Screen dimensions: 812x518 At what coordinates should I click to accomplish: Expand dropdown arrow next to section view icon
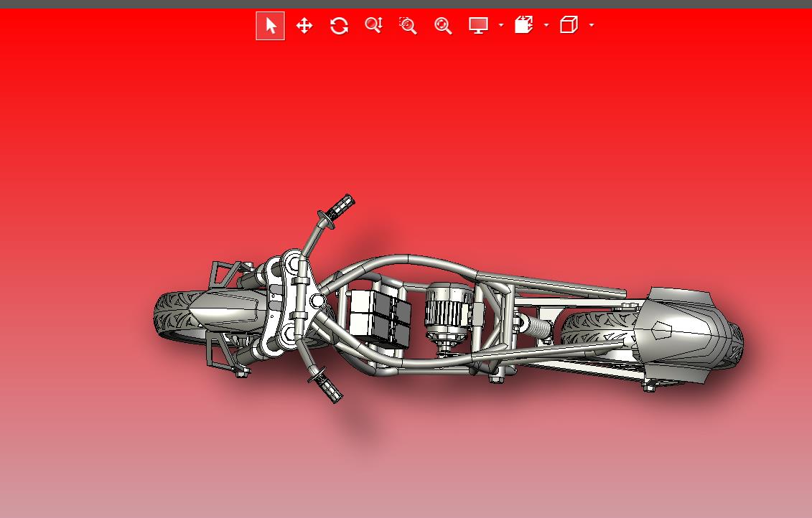pos(546,25)
